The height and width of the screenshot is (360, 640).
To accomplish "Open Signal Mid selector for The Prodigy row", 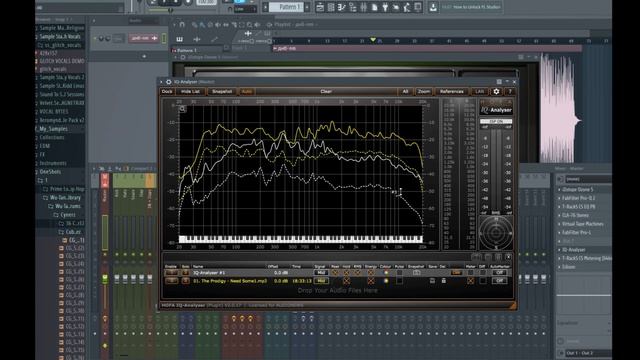I will coord(321,281).
